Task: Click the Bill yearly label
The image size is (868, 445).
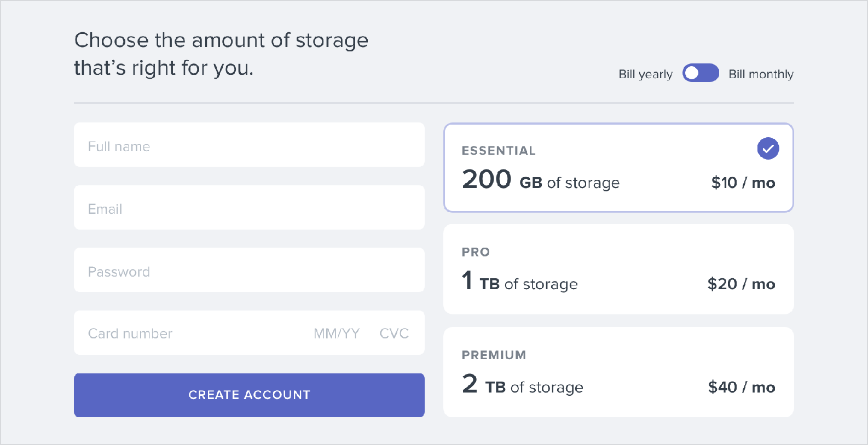Action: [645, 74]
